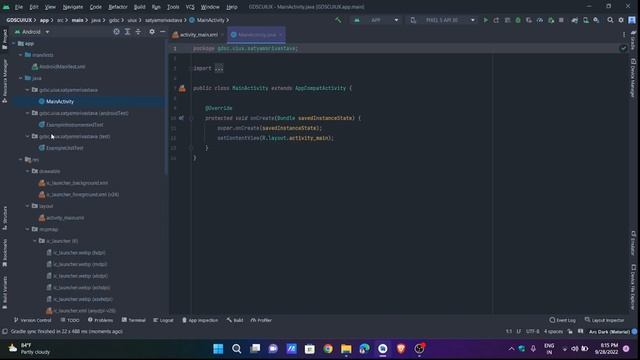Click the class gutter icon beside MainActivity

pyautogui.click(x=182, y=88)
